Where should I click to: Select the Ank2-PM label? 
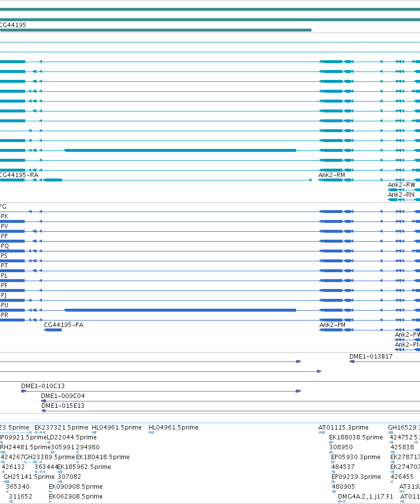(x=332, y=324)
